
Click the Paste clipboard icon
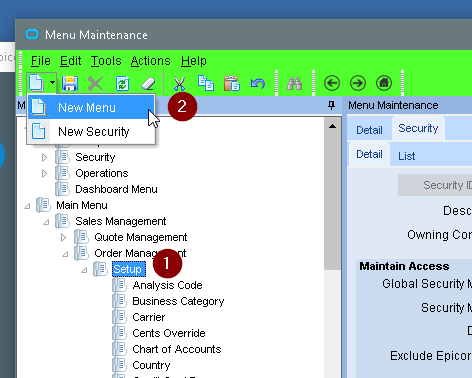coord(232,83)
